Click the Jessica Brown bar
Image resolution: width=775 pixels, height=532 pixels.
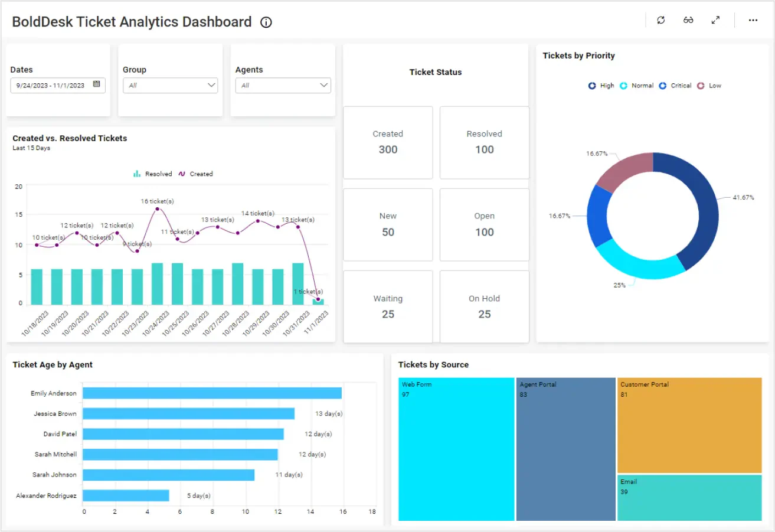(x=188, y=414)
